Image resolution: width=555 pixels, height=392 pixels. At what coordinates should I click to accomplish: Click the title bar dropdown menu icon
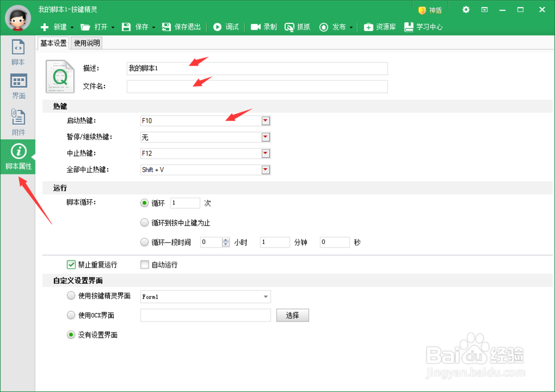(x=484, y=9)
